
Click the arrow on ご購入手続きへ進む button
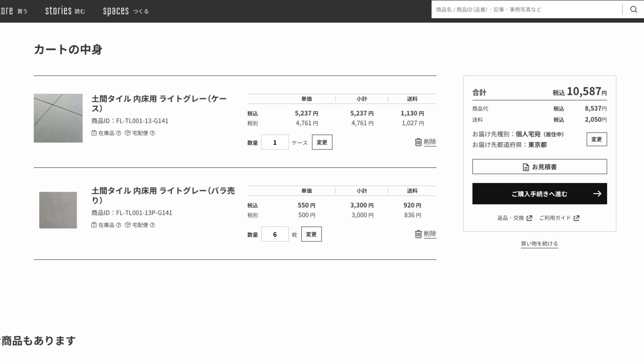[597, 194]
